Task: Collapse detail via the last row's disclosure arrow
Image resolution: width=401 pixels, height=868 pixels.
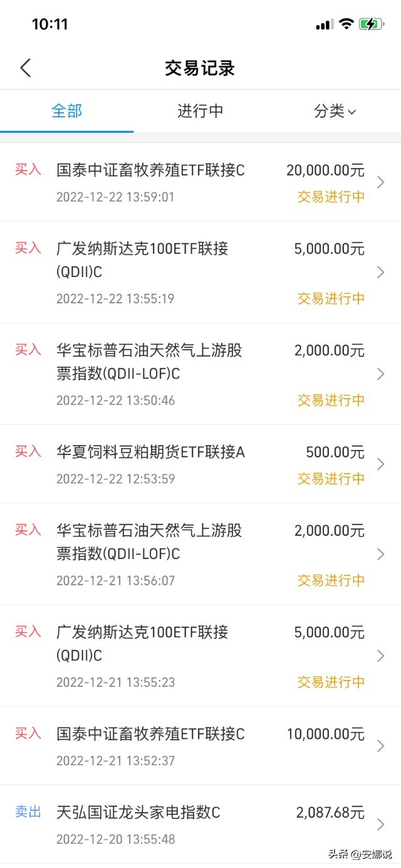Action: pos(380,824)
